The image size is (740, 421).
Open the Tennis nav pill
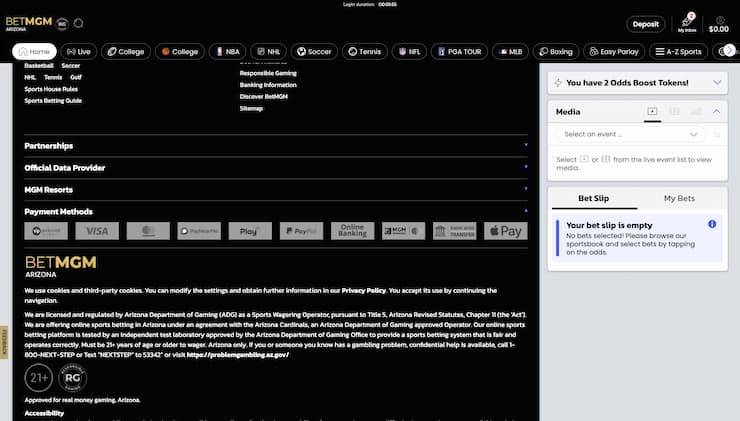[364, 51]
